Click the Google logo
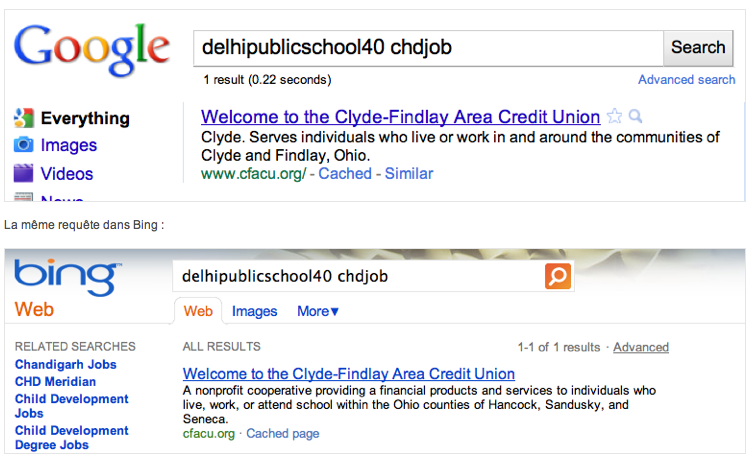753x461 pixels. [x=92, y=49]
